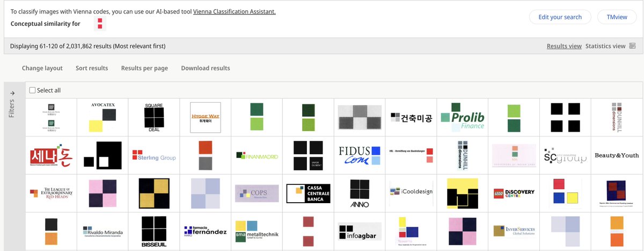The image size is (644, 251).
Task: Open Results per page options
Action: (x=144, y=68)
